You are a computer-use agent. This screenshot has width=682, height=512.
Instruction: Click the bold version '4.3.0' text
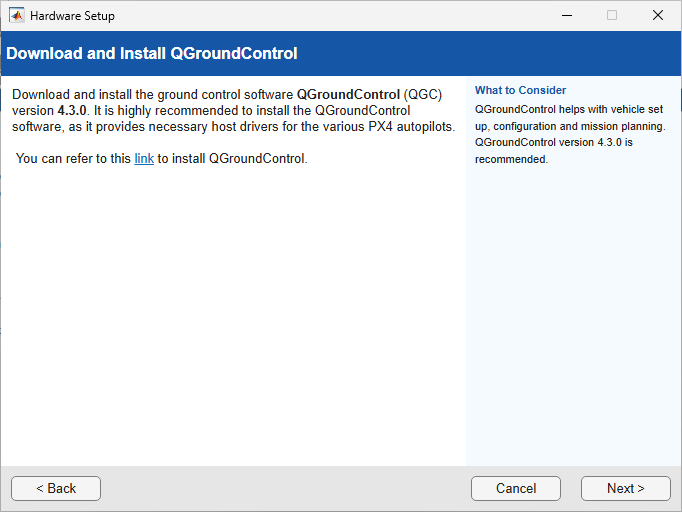pyautogui.click(x=72, y=110)
